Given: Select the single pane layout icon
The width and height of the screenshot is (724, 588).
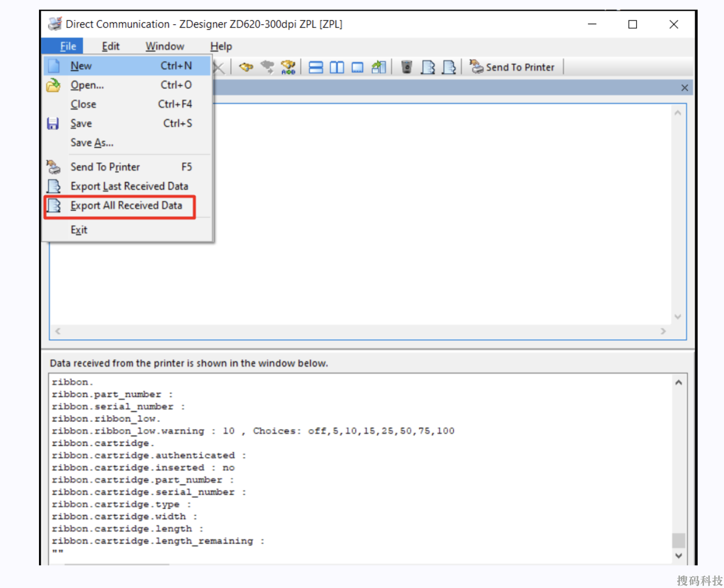Looking at the screenshot, I should point(357,68).
